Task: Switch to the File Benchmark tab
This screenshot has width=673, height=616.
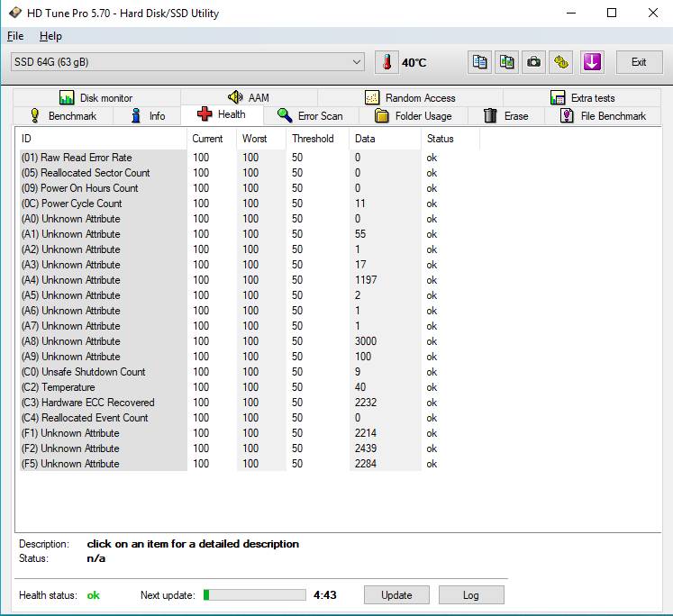Action: 603,116
